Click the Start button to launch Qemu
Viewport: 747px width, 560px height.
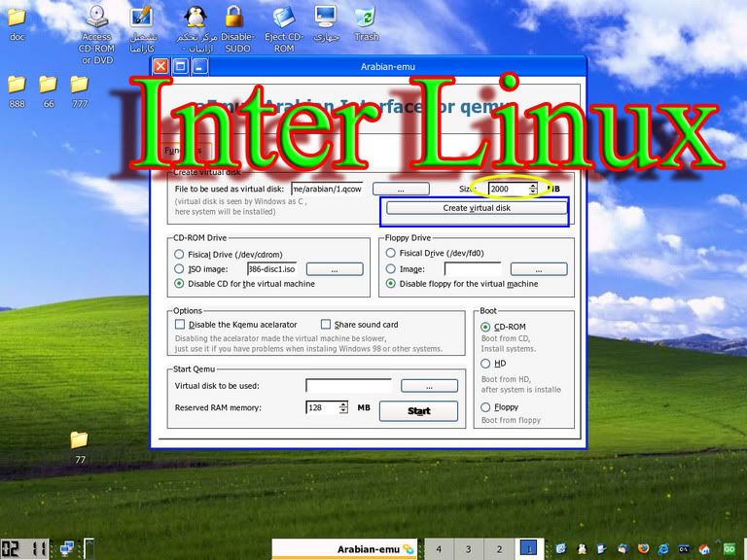419,411
